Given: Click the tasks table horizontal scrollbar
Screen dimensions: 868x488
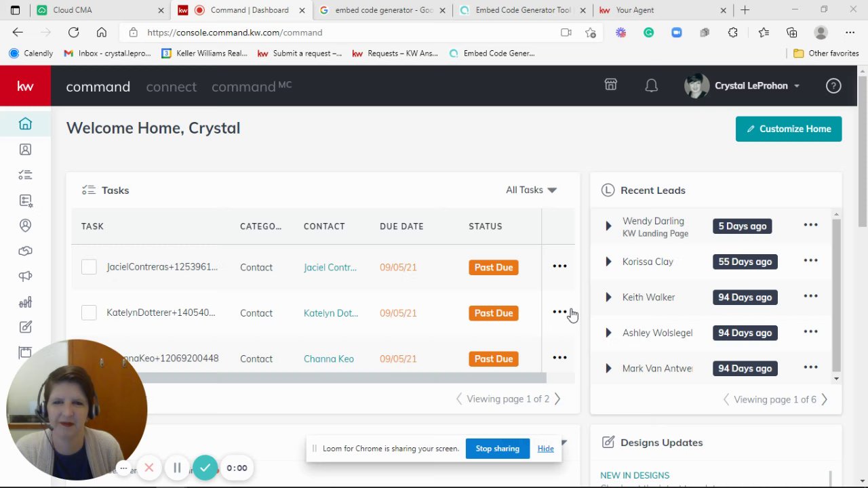Looking at the screenshot, I should (x=341, y=378).
